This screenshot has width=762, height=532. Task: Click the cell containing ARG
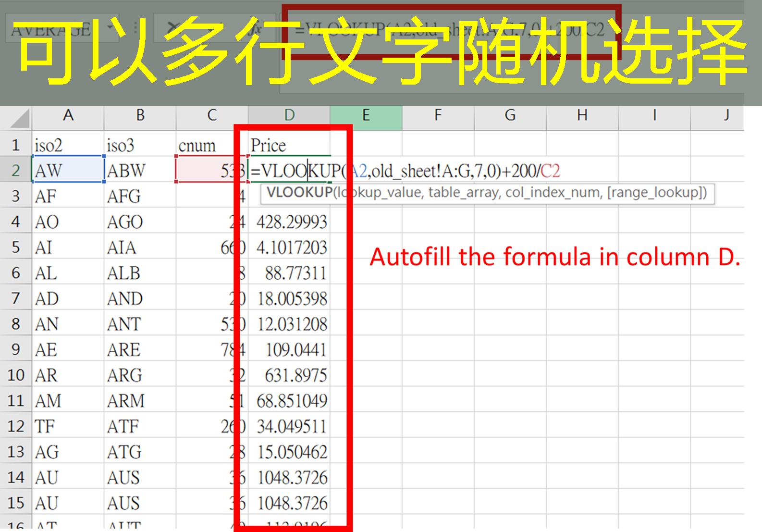click(x=139, y=375)
